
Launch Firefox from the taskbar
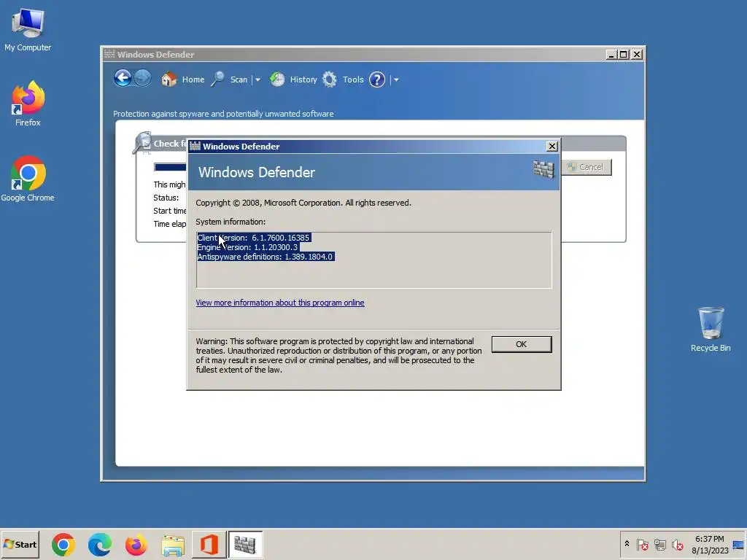coord(136,544)
